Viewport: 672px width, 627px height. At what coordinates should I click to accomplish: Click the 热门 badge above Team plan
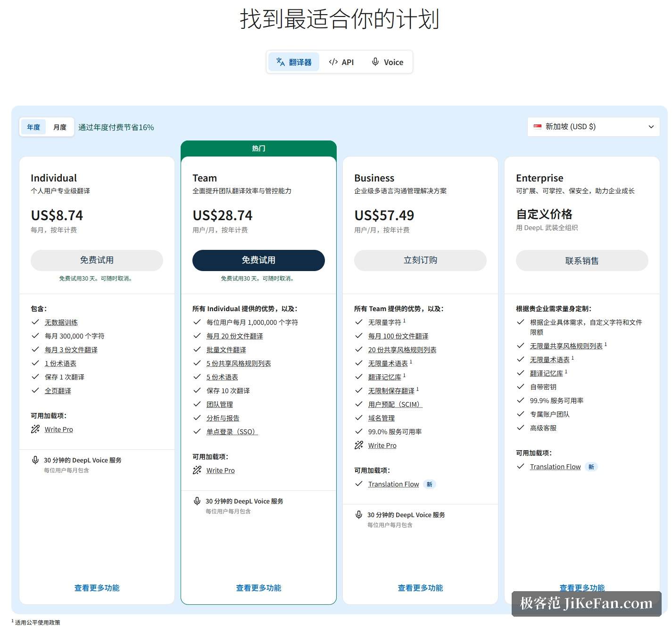[258, 148]
